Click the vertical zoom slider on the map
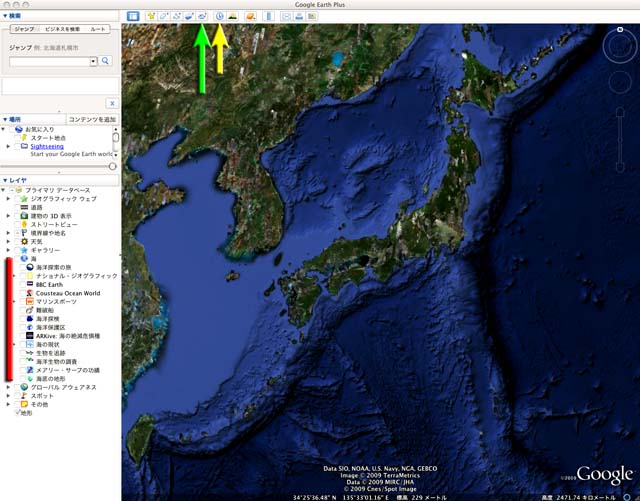This screenshot has width=640, height=501. (x=620, y=140)
